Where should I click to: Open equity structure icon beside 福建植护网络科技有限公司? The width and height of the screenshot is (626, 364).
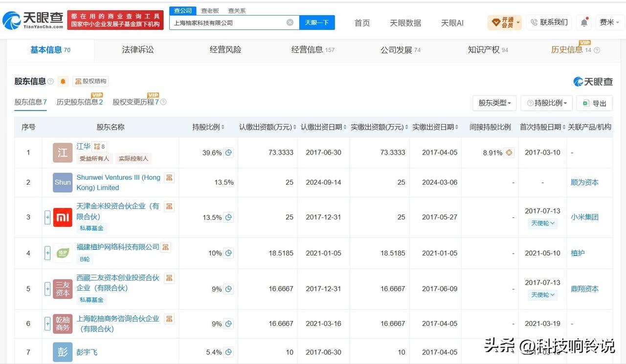166,247
